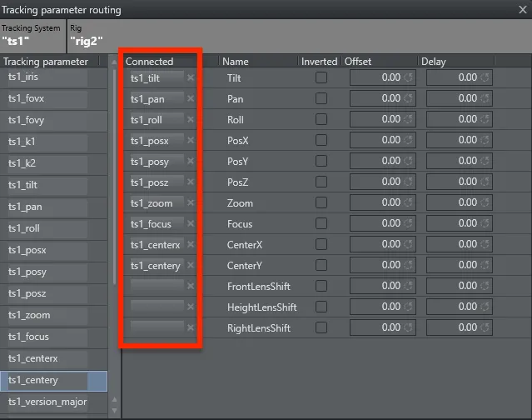
Task: Click the Name column header
Action: pos(236,62)
